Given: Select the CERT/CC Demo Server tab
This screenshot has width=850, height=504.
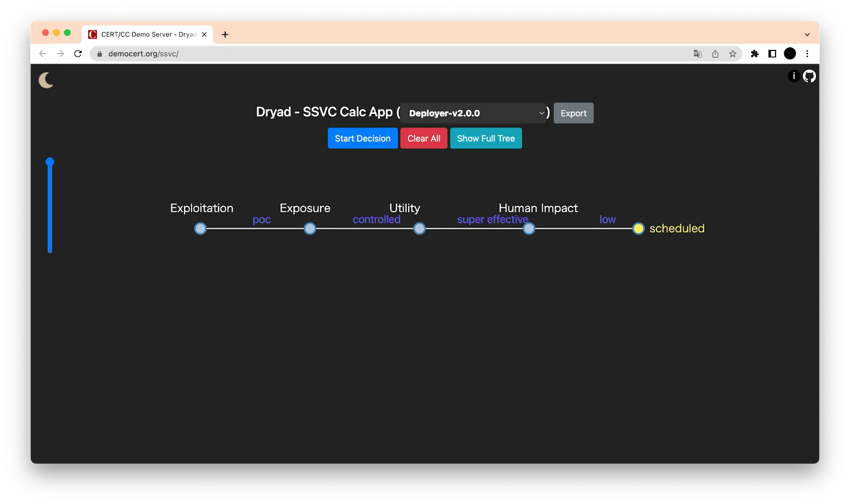Looking at the screenshot, I should pos(148,35).
